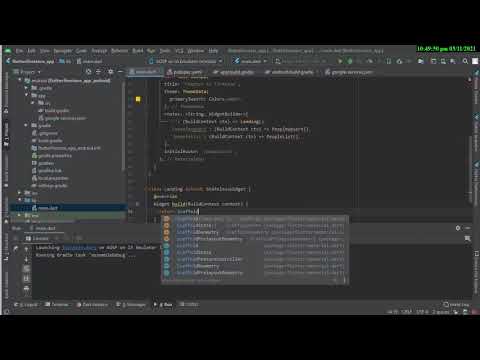
Task: Click the up arrow icon in Run panel
Action: [27, 249]
